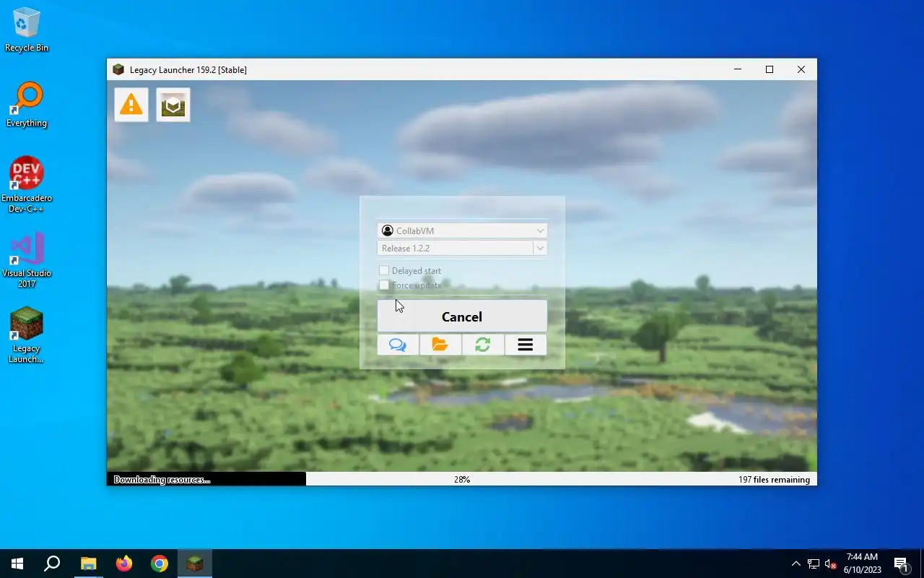The width and height of the screenshot is (924, 578).
Task: Open File Explorer from the taskbar
Action: coord(88,564)
